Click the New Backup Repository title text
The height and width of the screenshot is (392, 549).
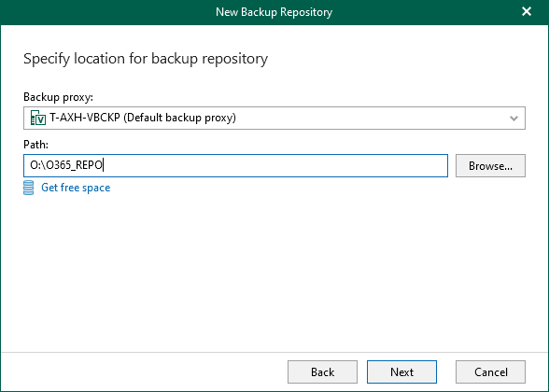274,12
